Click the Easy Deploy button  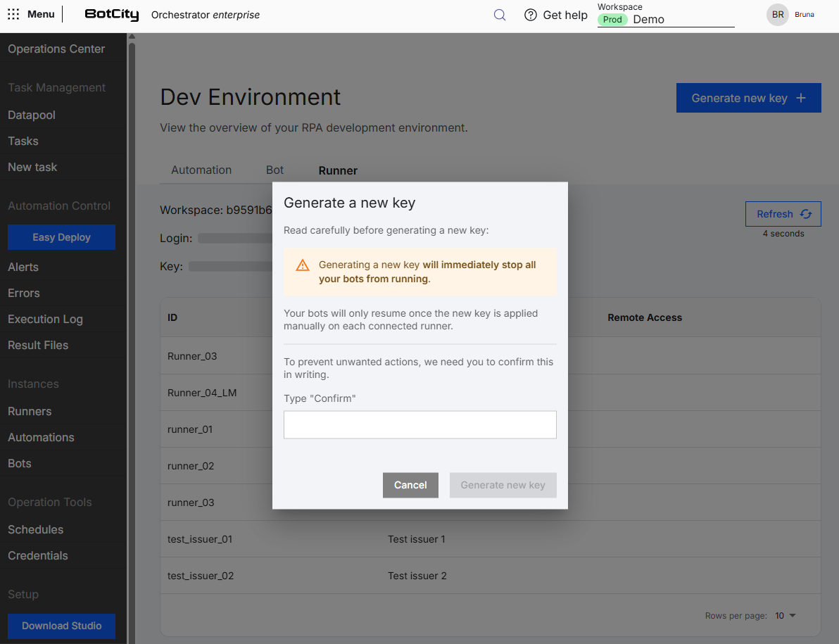point(61,237)
